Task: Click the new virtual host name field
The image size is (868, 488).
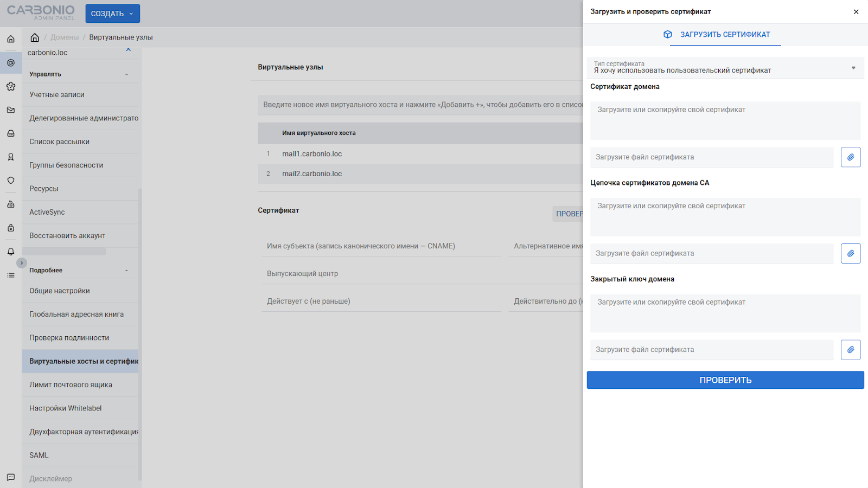Action: 420,105
